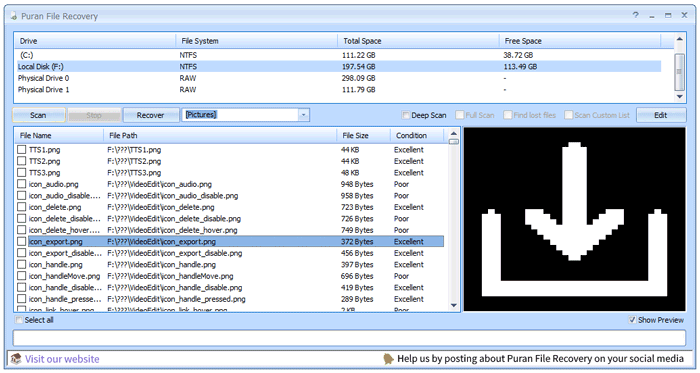Click the export icon preview image
Viewport: 700px width, 373px height.
(x=575, y=219)
